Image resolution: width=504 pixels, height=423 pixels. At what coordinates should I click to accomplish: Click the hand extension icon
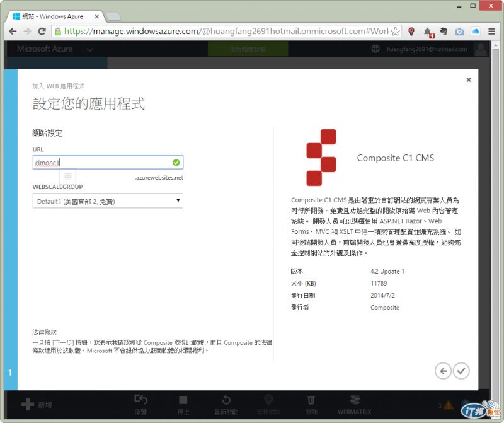[444, 31]
